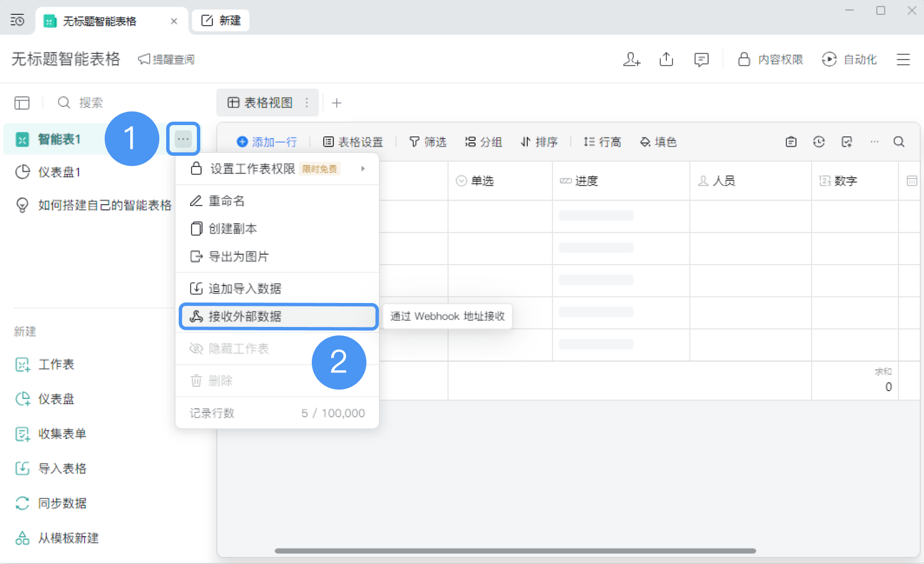Click the 数字 column header

point(855,181)
